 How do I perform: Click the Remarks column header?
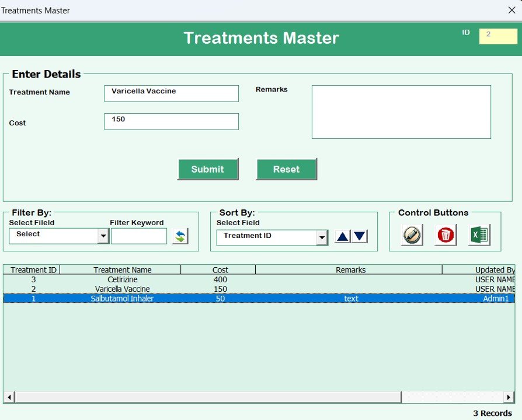tap(349, 269)
